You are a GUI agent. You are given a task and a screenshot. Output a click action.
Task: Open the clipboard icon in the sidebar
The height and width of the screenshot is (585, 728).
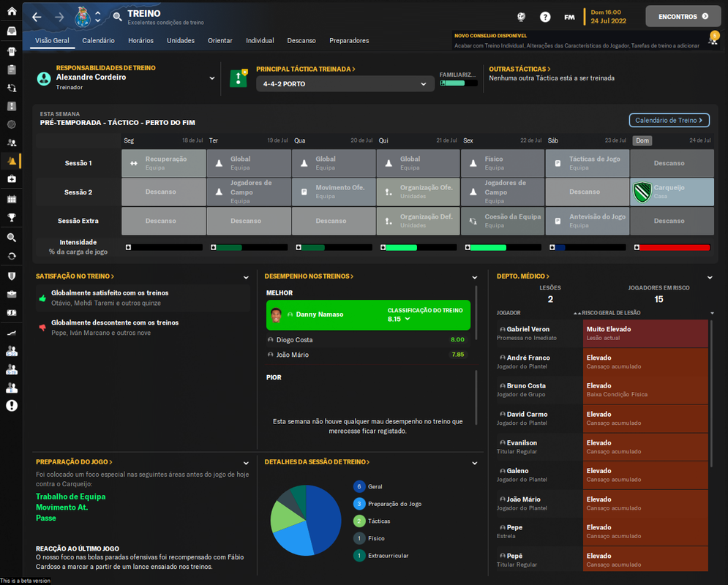(12, 69)
